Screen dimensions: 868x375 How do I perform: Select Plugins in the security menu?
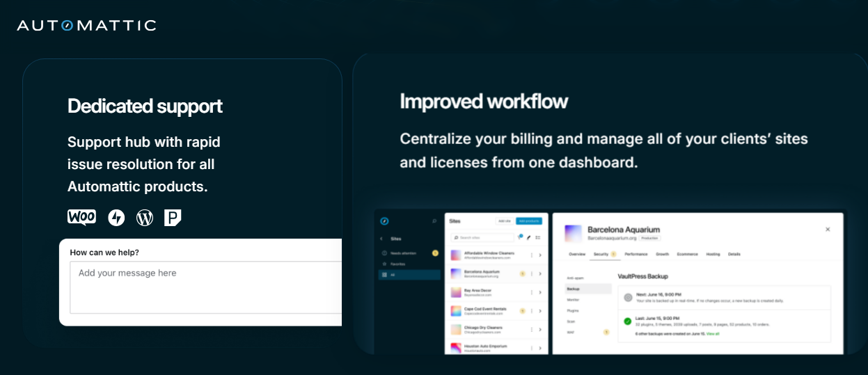(x=573, y=310)
